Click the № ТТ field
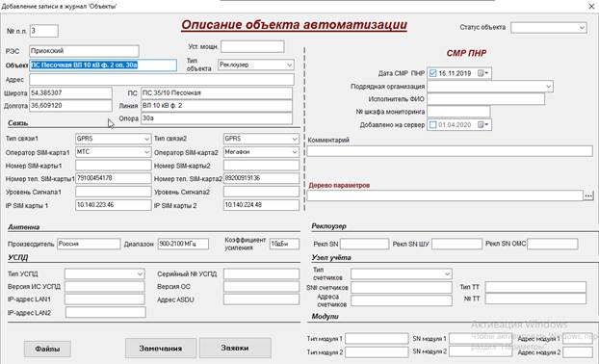Image resolution: width=599 pixels, height=364 pixels. click(535, 299)
